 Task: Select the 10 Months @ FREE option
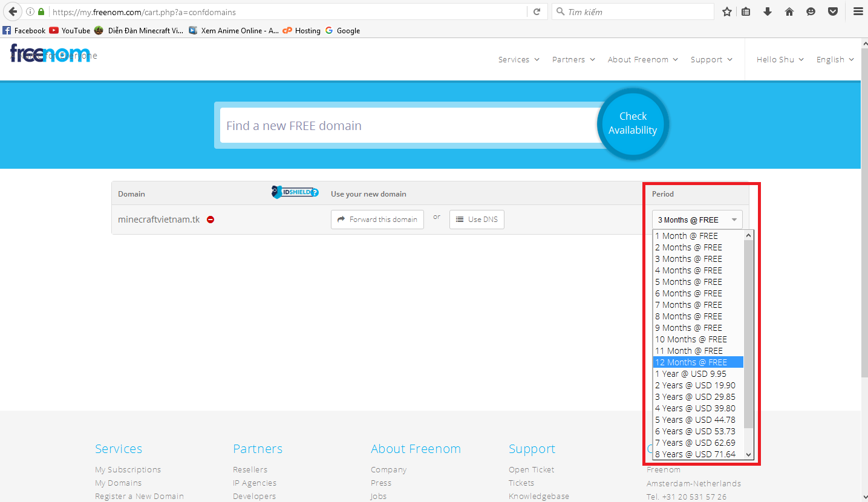pyautogui.click(x=698, y=339)
